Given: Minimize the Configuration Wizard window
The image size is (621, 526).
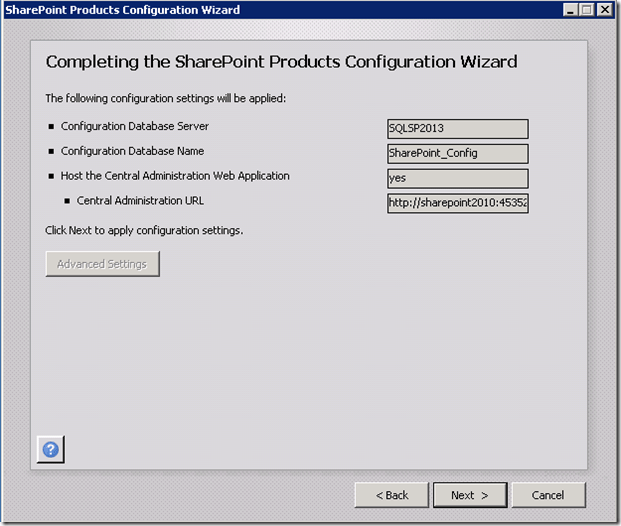Looking at the screenshot, I should point(571,9).
